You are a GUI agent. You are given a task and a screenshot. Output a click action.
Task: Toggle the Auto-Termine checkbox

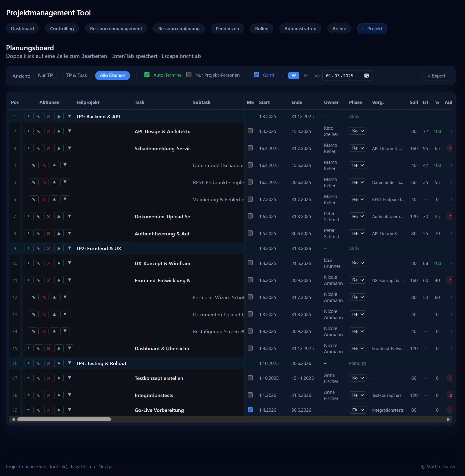(147, 75)
